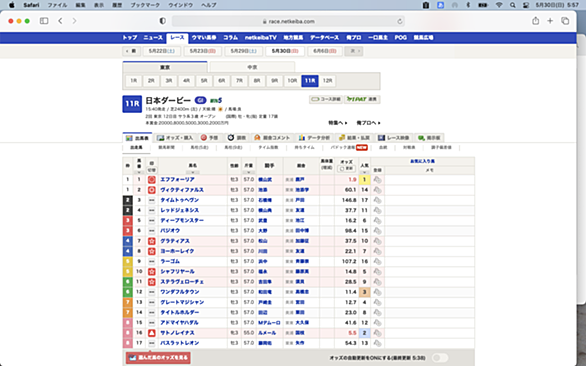This screenshot has width=586, height=366.
Task: Open the mark selector for サトノレイナス
Action: [x=151, y=333]
